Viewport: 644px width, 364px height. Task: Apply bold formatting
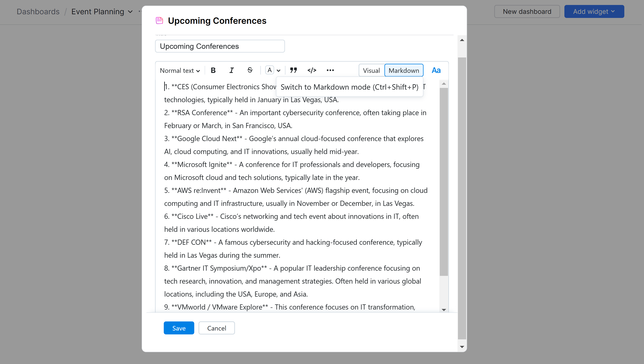[213, 70]
